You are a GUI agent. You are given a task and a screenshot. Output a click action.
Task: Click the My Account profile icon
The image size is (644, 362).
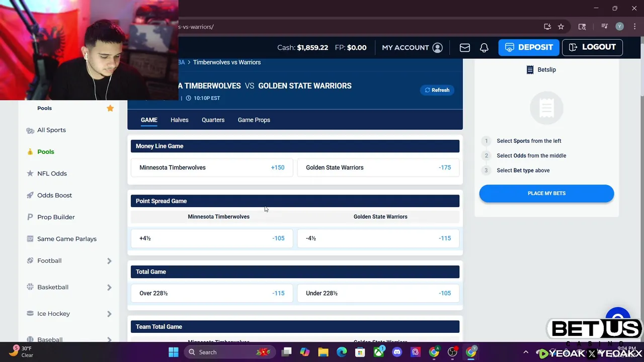(438, 47)
